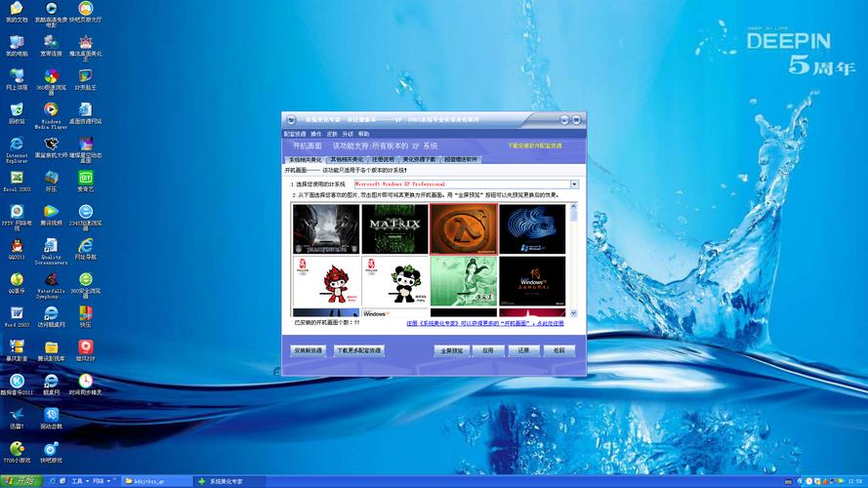The image size is (868, 488).
Task: Select the black Windows samurai thumbnail
Action: coord(532,281)
